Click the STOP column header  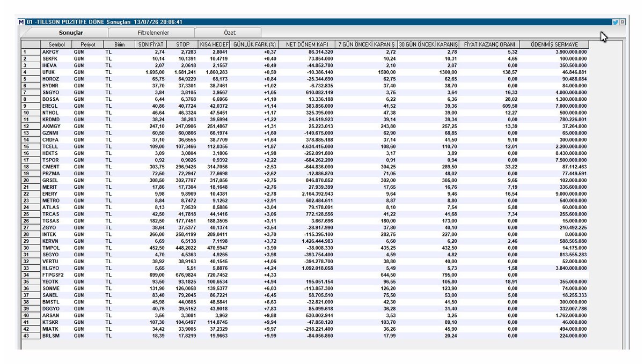pyautogui.click(x=182, y=44)
